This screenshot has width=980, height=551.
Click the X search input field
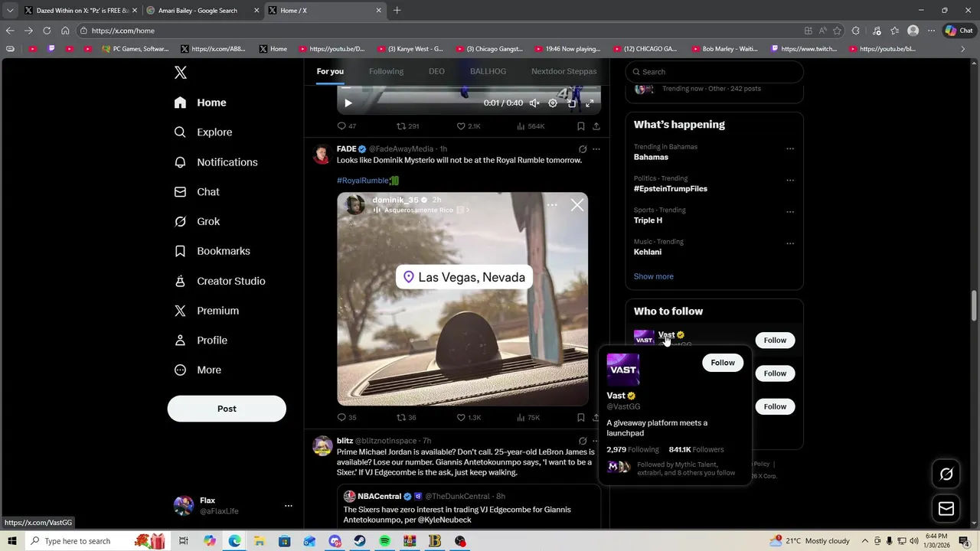click(x=714, y=72)
